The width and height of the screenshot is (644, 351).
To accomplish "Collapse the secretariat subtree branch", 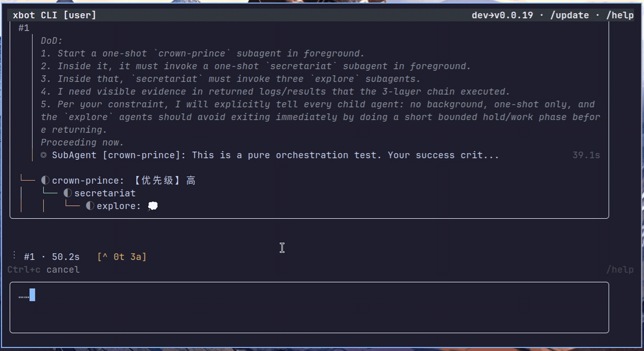I will tap(49, 191).
